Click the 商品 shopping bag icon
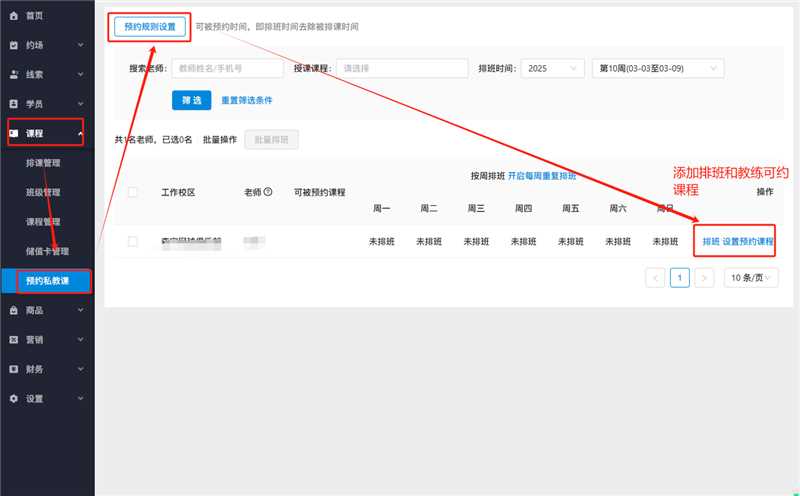Viewport: 800px width, 496px height. [14, 310]
